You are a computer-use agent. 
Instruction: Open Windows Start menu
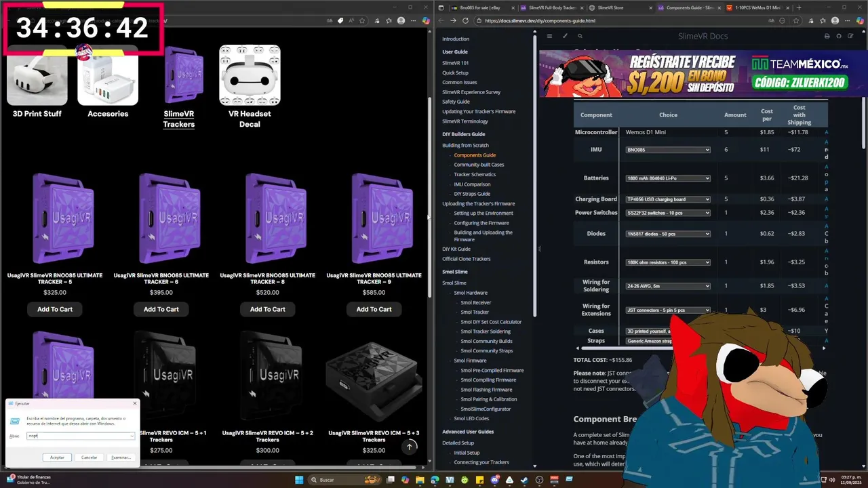(299, 480)
